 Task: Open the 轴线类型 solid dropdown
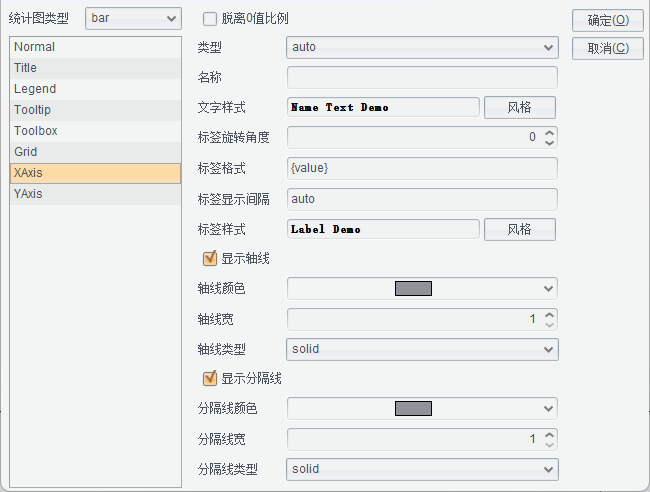(422, 349)
